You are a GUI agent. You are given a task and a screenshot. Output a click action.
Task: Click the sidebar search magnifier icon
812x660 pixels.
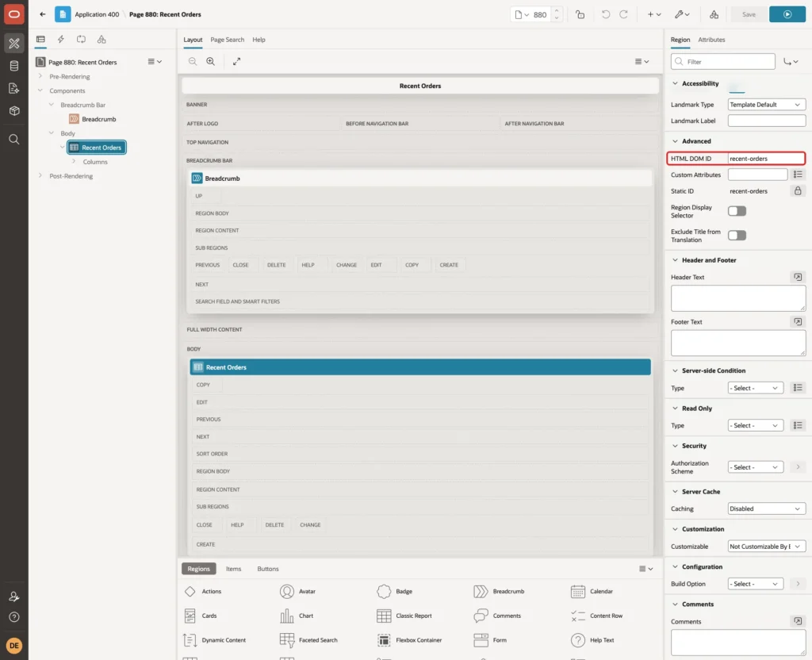point(14,140)
